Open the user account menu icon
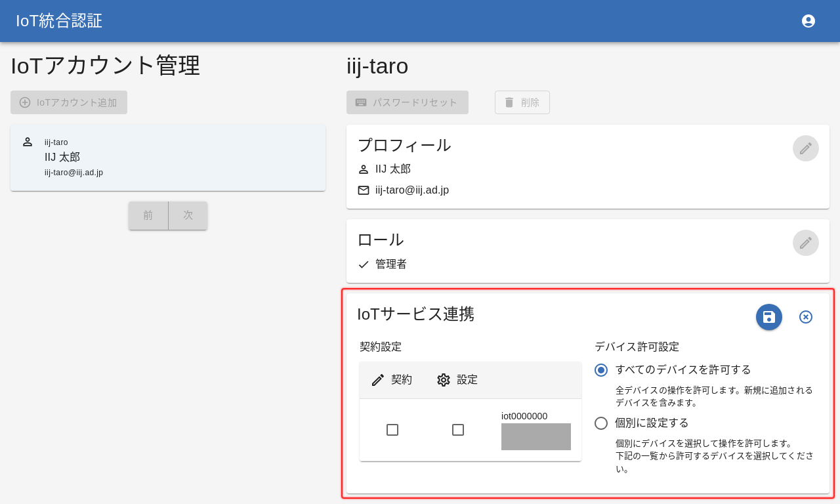 (808, 21)
